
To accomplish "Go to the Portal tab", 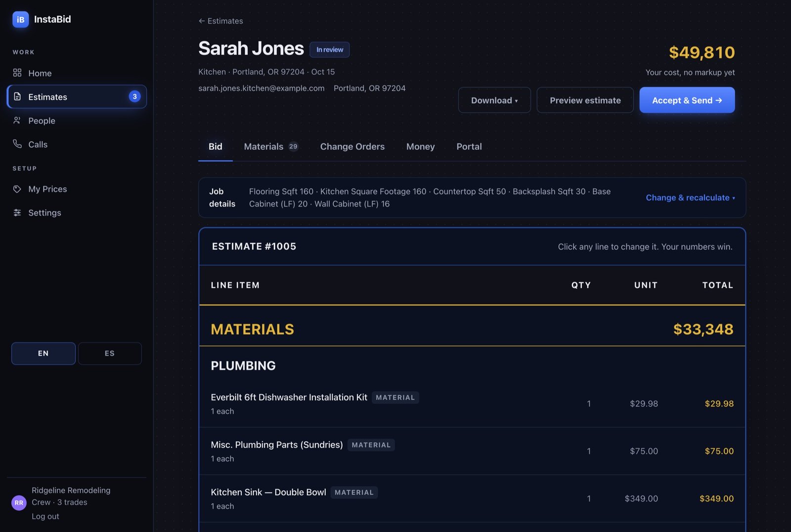I will [x=469, y=147].
